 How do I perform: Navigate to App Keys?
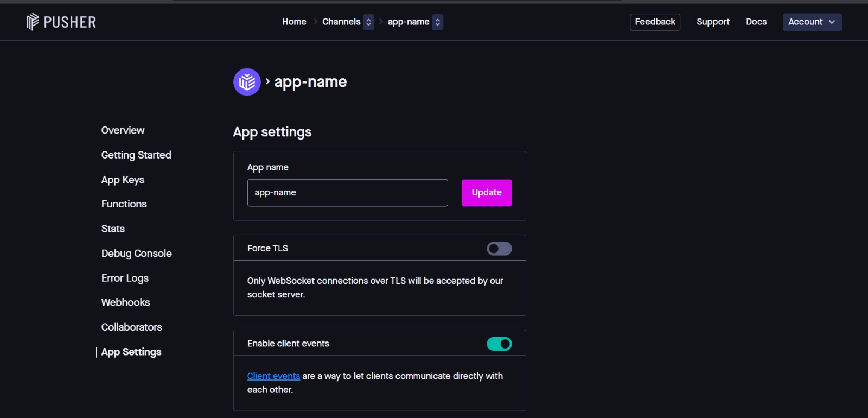pyautogui.click(x=123, y=180)
